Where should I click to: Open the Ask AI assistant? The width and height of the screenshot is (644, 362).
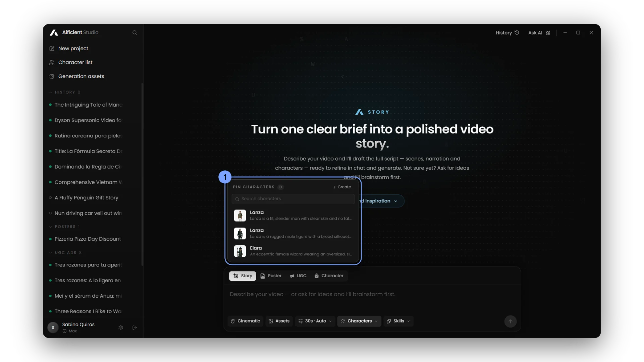click(x=539, y=33)
